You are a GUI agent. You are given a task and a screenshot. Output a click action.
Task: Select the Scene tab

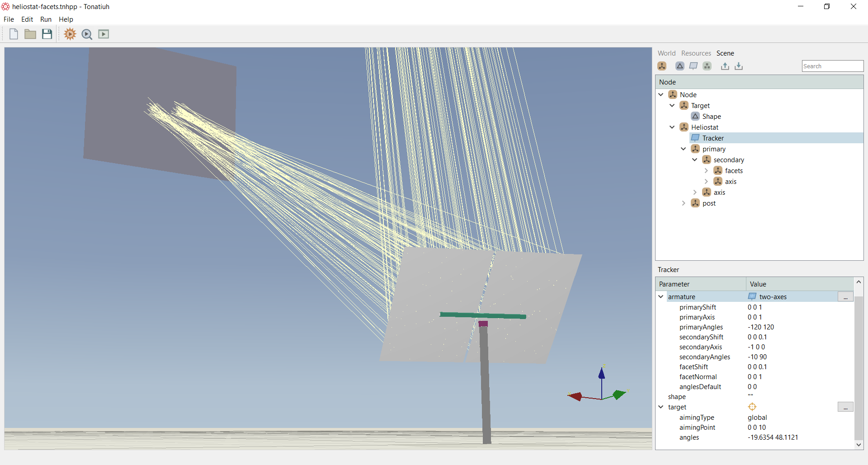725,53
